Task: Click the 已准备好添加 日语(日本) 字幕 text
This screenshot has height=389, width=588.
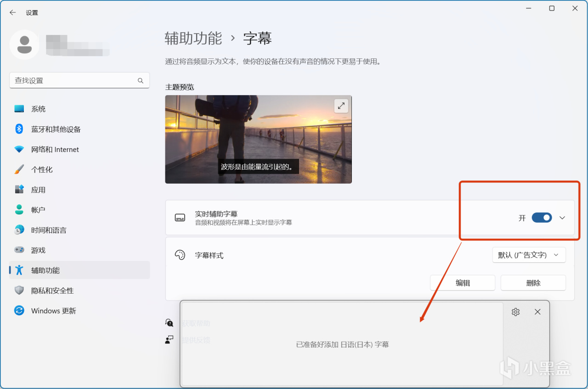Action: click(343, 344)
